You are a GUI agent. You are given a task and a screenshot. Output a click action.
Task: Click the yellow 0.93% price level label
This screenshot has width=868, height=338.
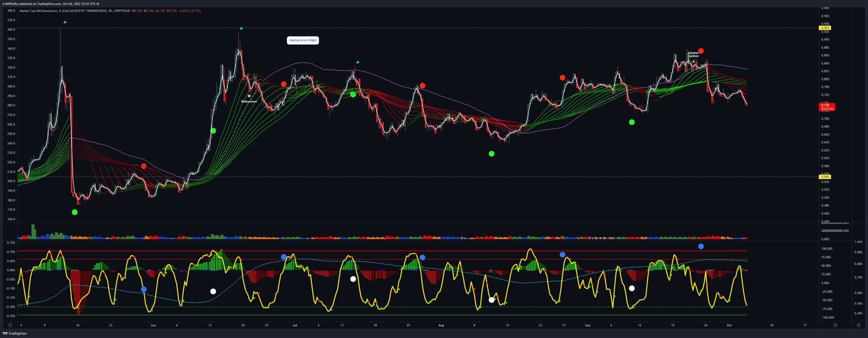click(825, 28)
